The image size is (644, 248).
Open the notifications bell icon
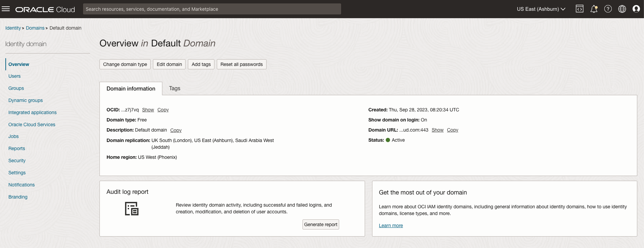click(594, 9)
